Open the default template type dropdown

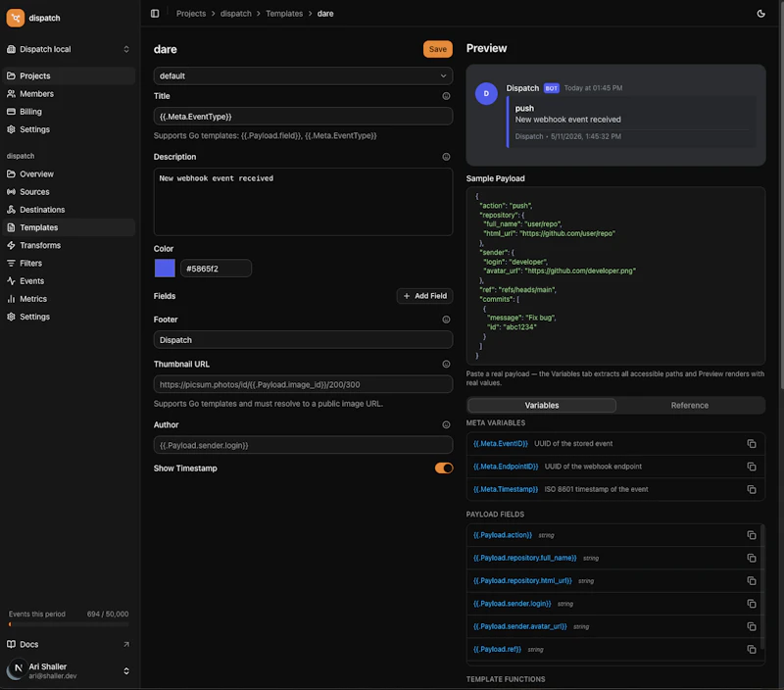(303, 76)
